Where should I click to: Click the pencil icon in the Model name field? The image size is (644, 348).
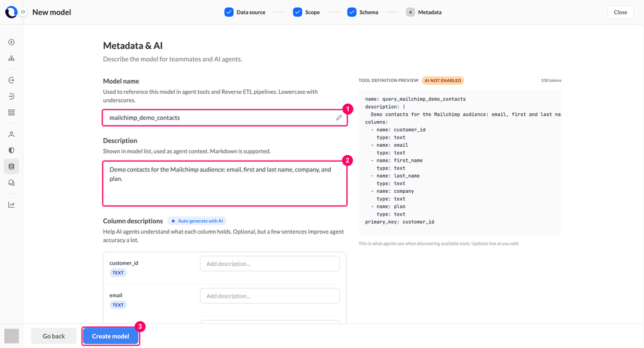pos(339,118)
